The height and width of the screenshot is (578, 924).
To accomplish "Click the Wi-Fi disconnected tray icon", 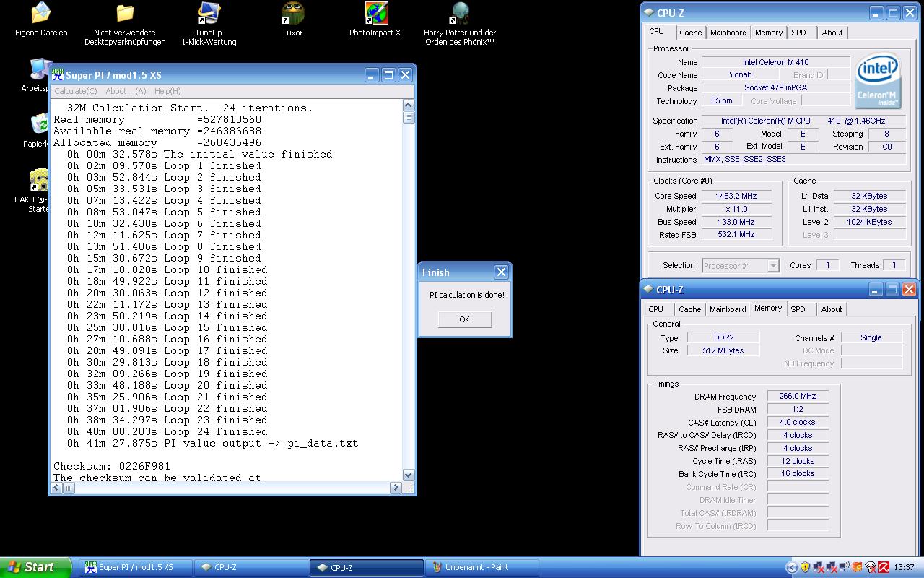I will [x=870, y=567].
